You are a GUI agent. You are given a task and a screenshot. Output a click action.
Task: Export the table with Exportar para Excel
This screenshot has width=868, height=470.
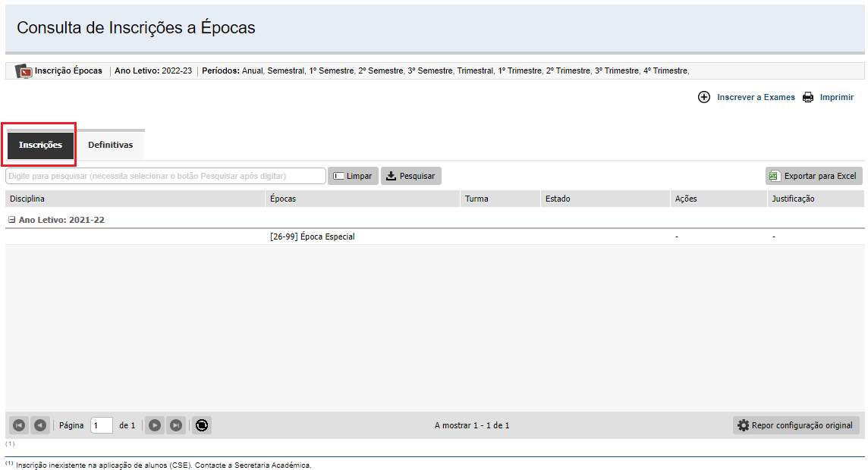tap(813, 176)
